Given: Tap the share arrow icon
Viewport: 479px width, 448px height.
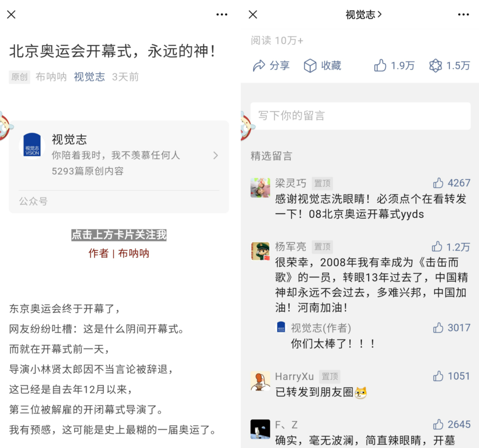Looking at the screenshot, I should (259, 66).
